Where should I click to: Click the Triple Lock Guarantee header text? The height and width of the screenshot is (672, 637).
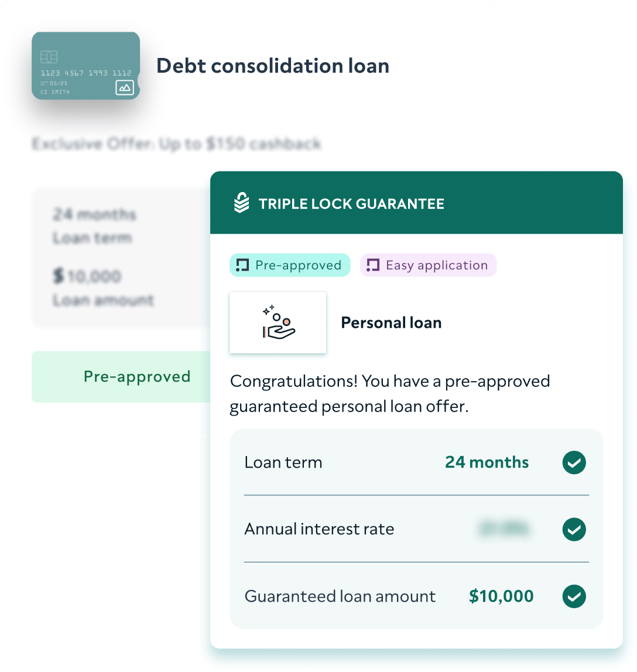click(x=351, y=204)
